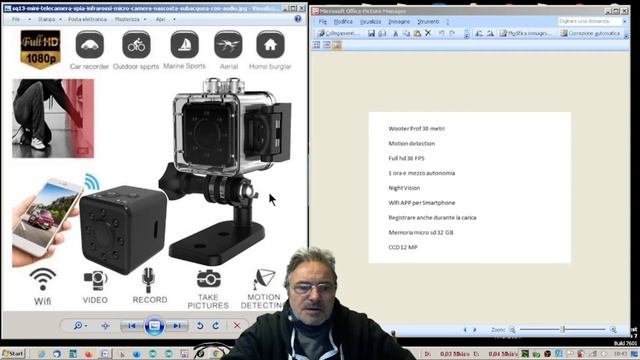The height and width of the screenshot is (360, 640).
Task: Click the 'Wifi APP per Smartphone' text line
Action: coord(422,202)
